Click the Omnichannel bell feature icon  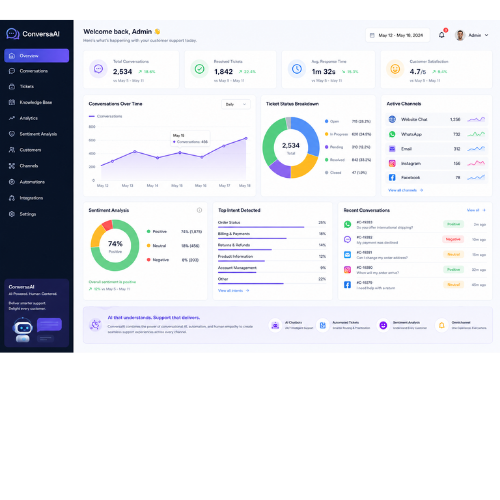pyautogui.click(x=442, y=325)
